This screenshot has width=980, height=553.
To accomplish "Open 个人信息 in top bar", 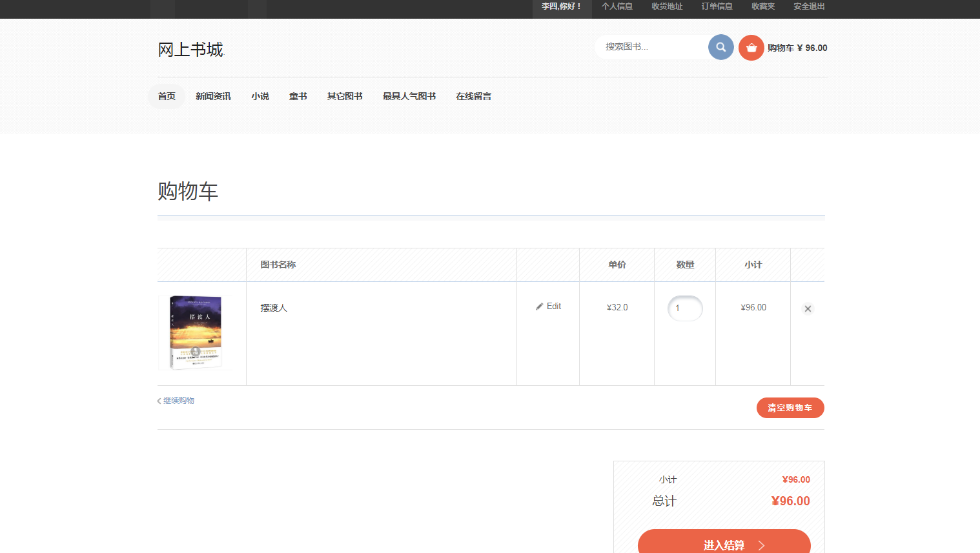I will coord(617,6).
